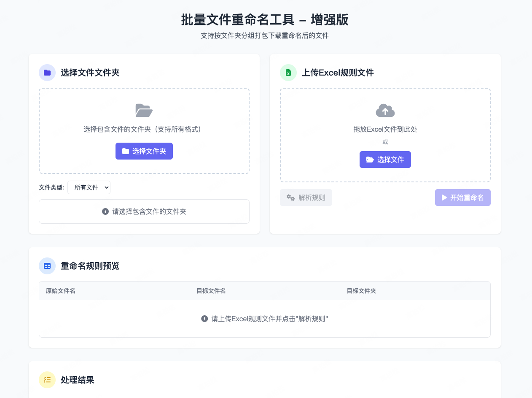
Task: Click the table icon beside 重命名规则预览
Action: click(47, 266)
